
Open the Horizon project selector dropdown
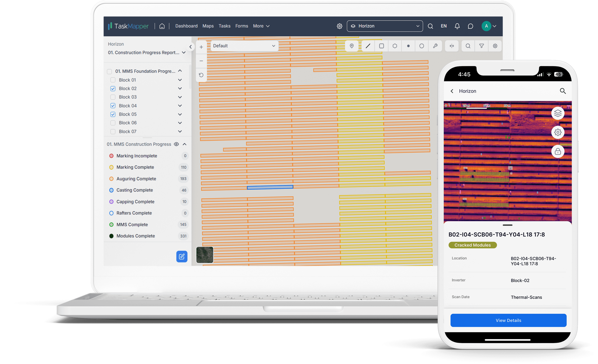tap(384, 26)
